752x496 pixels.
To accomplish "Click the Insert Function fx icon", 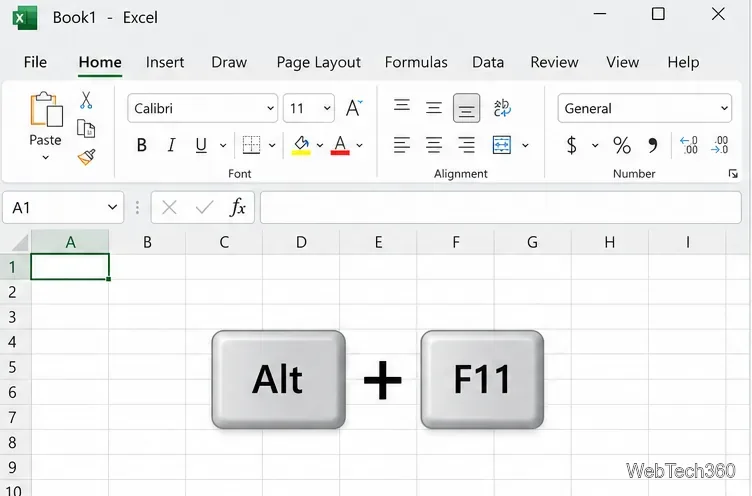I will tap(238, 207).
